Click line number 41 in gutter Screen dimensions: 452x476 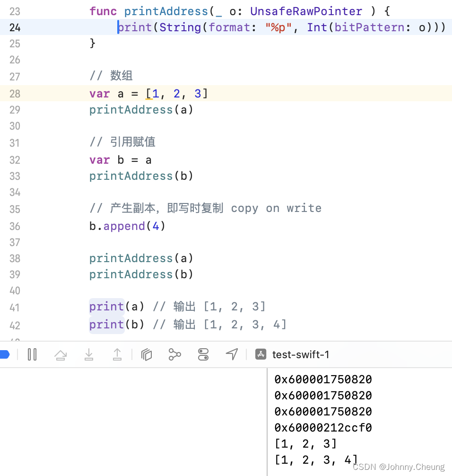click(x=15, y=308)
